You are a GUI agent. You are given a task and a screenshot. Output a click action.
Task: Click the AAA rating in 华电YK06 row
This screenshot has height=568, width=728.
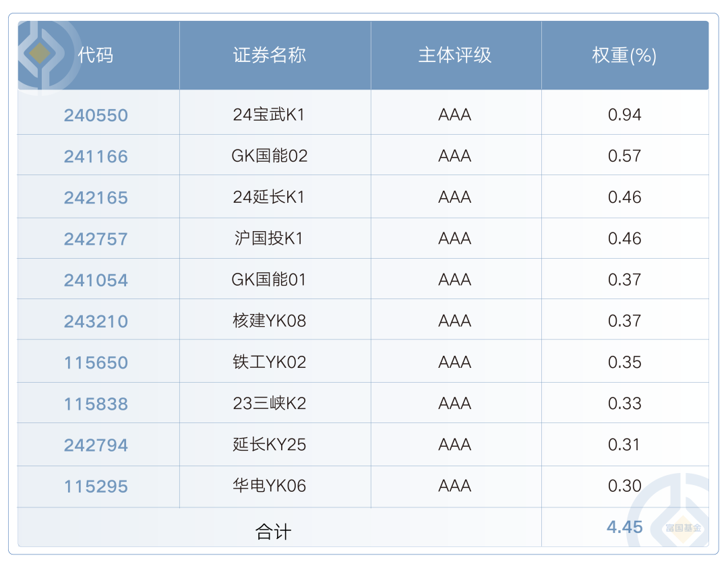pyautogui.click(x=454, y=486)
